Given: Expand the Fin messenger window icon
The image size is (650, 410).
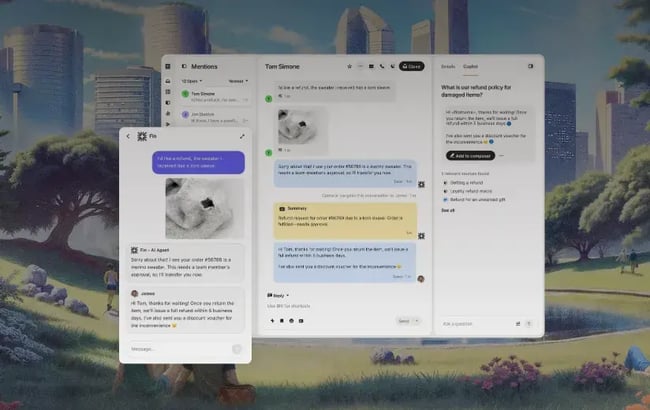Looking at the screenshot, I should point(242,136).
